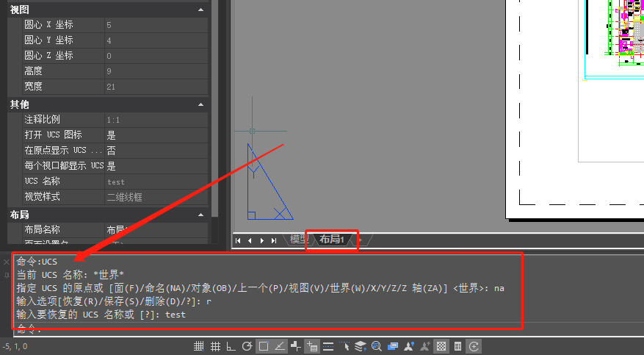This screenshot has width=644, height=355.
Task: Click the magnifier icon in status bar
Action: [376, 346]
